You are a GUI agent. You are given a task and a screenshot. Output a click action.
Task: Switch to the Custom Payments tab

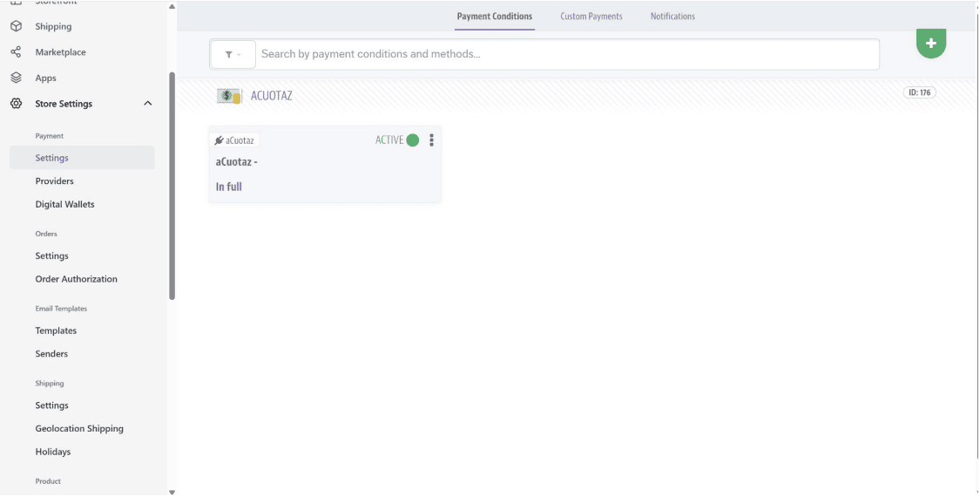click(x=591, y=17)
